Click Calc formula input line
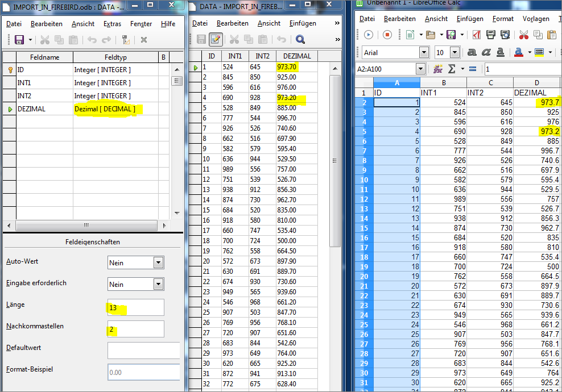The height and width of the screenshot is (392, 562). 523,69
